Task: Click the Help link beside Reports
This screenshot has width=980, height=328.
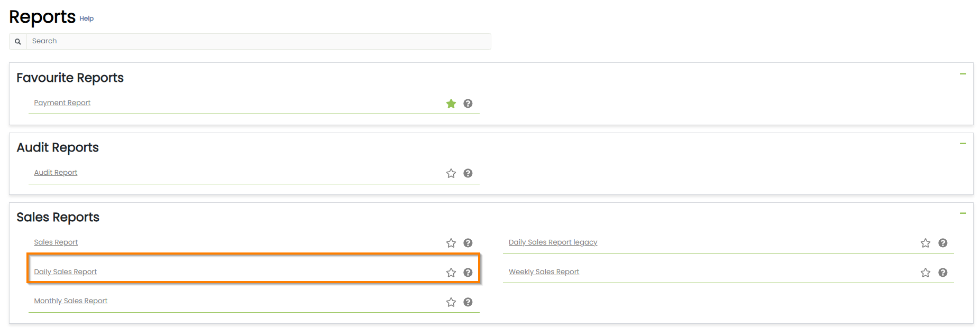Action: coord(87,18)
